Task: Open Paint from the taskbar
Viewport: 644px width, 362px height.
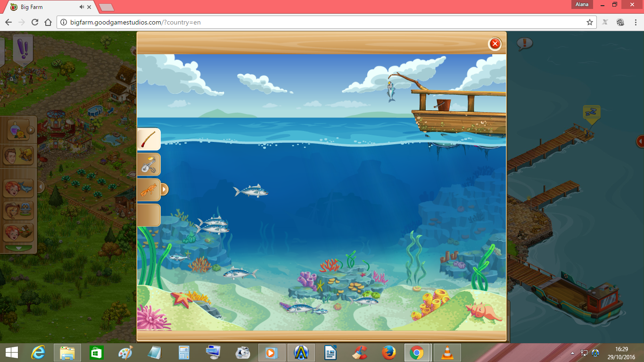Action: (x=125, y=353)
